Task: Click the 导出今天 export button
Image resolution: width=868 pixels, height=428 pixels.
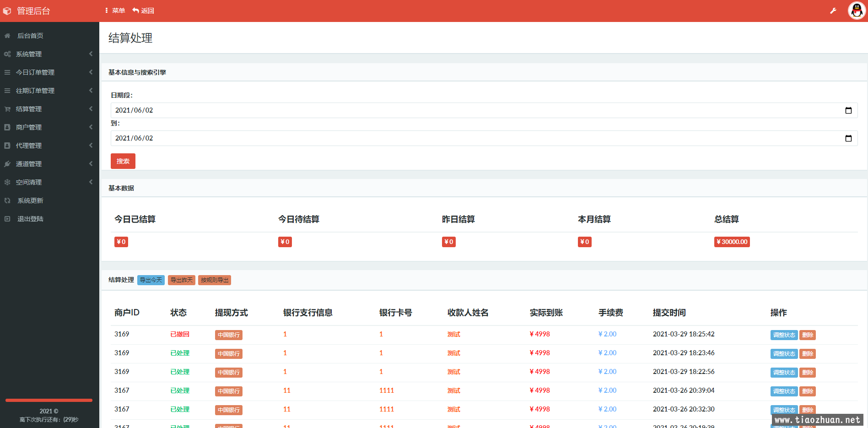Action: click(x=151, y=280)
